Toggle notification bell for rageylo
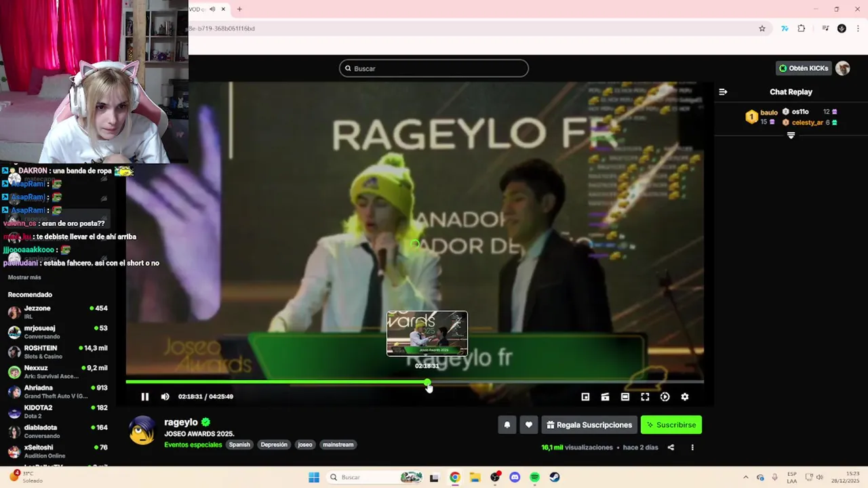This screenshot has height=488, width=868. (507, 425)
